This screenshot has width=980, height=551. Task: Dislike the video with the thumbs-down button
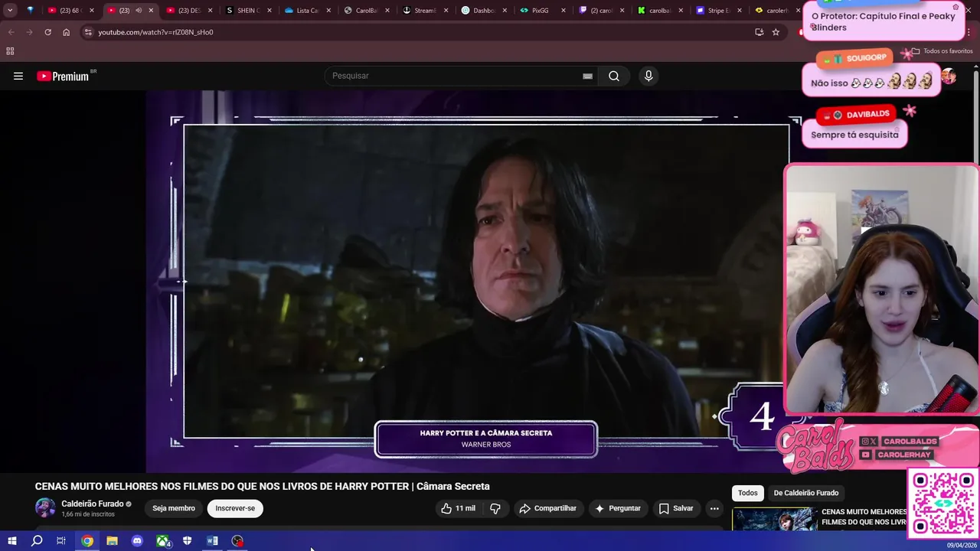coord(495,508)
